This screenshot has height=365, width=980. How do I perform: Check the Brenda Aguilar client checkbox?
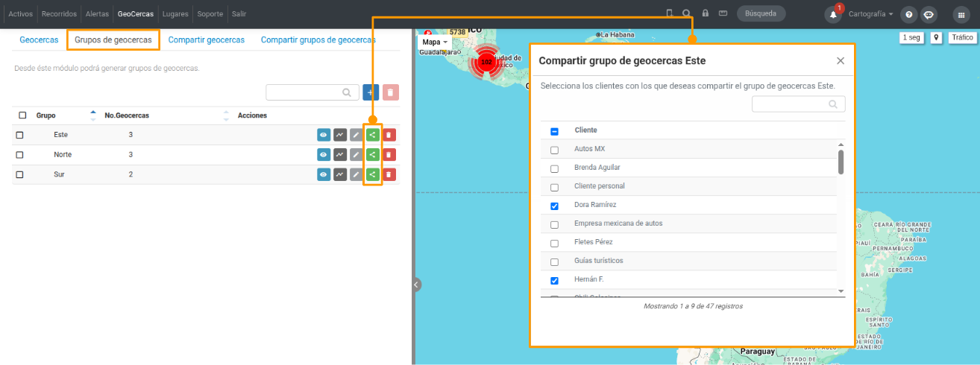click(554, 168)
